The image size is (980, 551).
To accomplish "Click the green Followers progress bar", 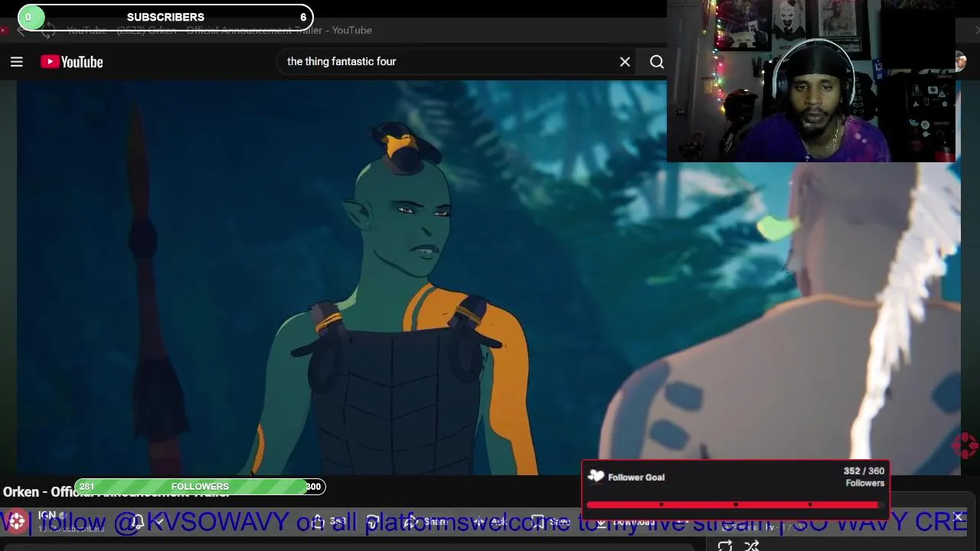I will 200,487.
